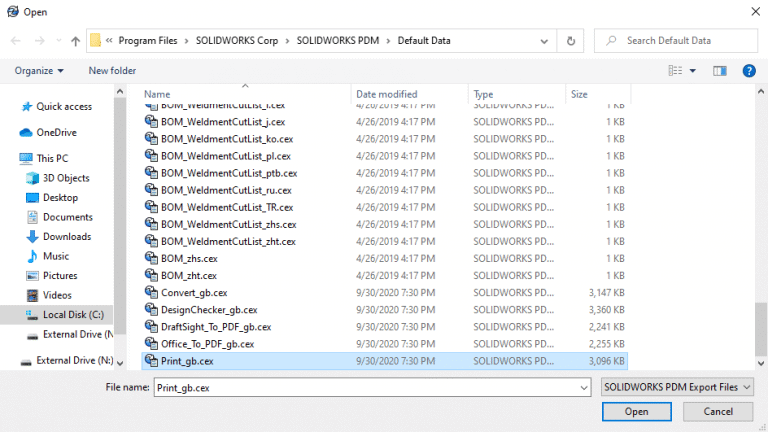Viewport: 768px width, 432px height.
Task: Select BOM_zht.cex file icon
Action: tap(151, 275)
